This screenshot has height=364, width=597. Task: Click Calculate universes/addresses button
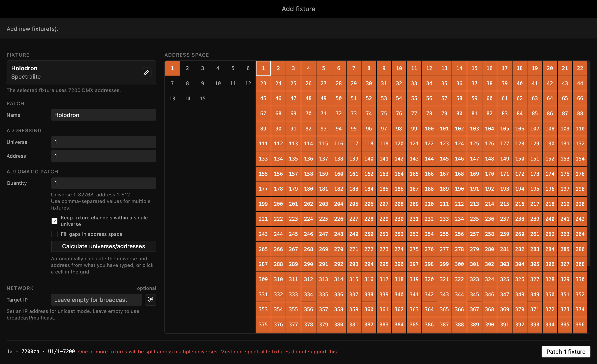(103, 246)
